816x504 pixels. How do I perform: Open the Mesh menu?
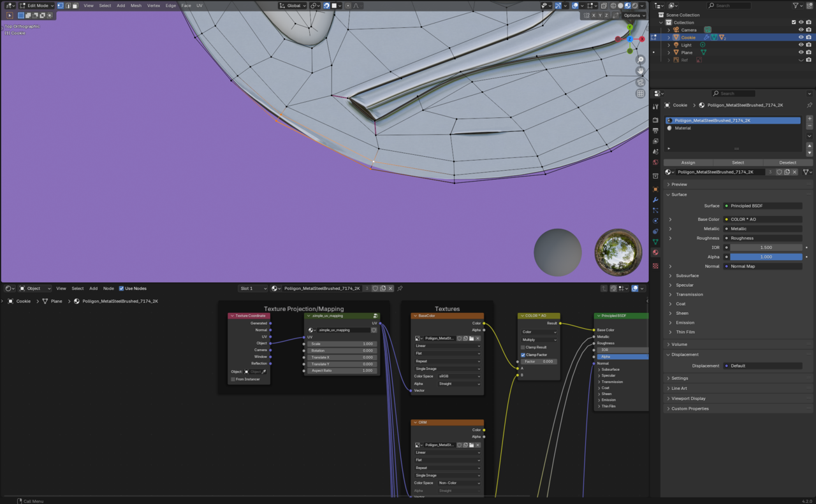(x=136, y=6)
